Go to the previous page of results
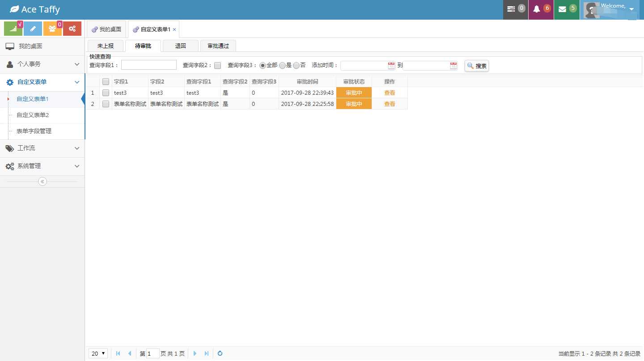The height and width of the screenshot is (361, 644). [130, 353]
